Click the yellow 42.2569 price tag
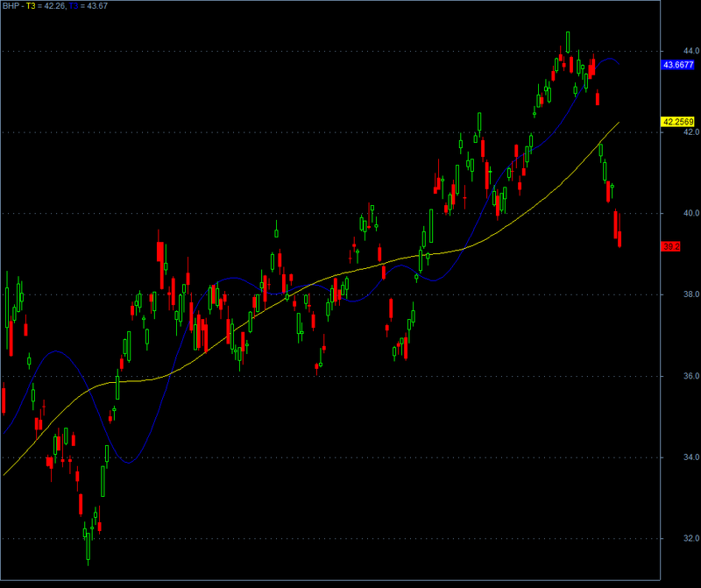Viewport: 701px width, 588px height. (x=677, y=122)
